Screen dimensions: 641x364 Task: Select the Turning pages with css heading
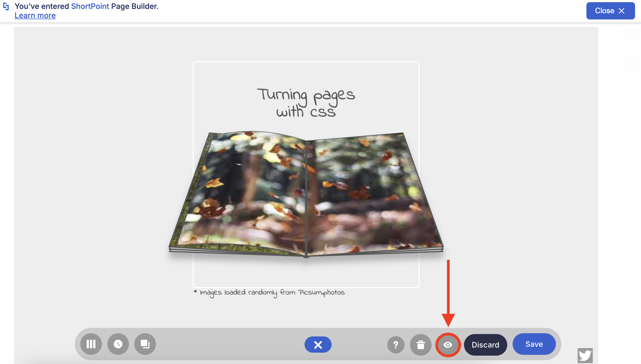click(306, 103)
